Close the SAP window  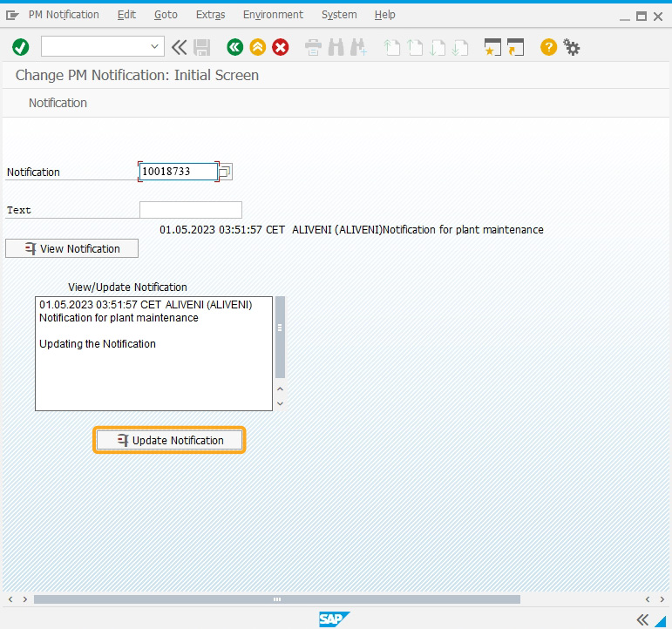pyautogui.click(x=658, y=17)
